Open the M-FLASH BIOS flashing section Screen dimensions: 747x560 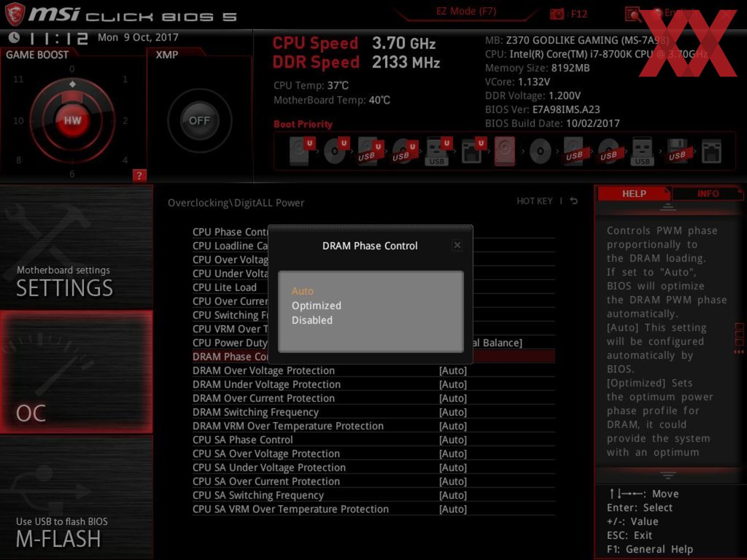pos(76,497)
